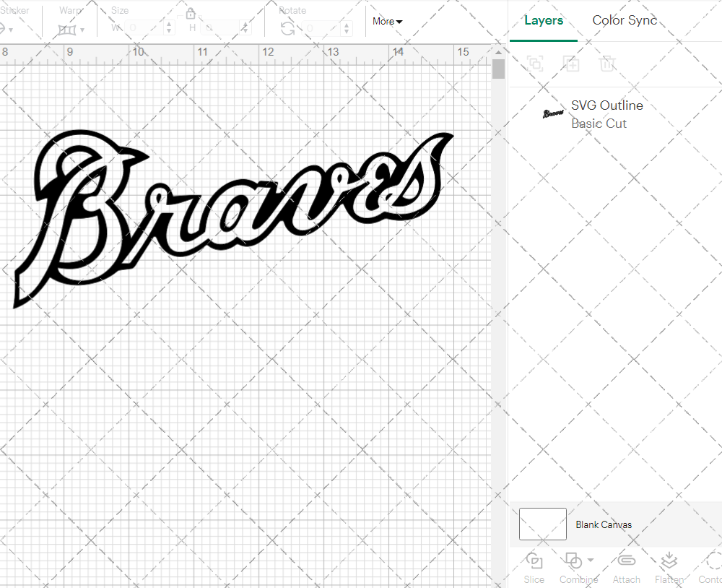Screen dimensions: 722x588
Task: Click the Rotate icon in toolbar
Action: click(x=287, y=28)
